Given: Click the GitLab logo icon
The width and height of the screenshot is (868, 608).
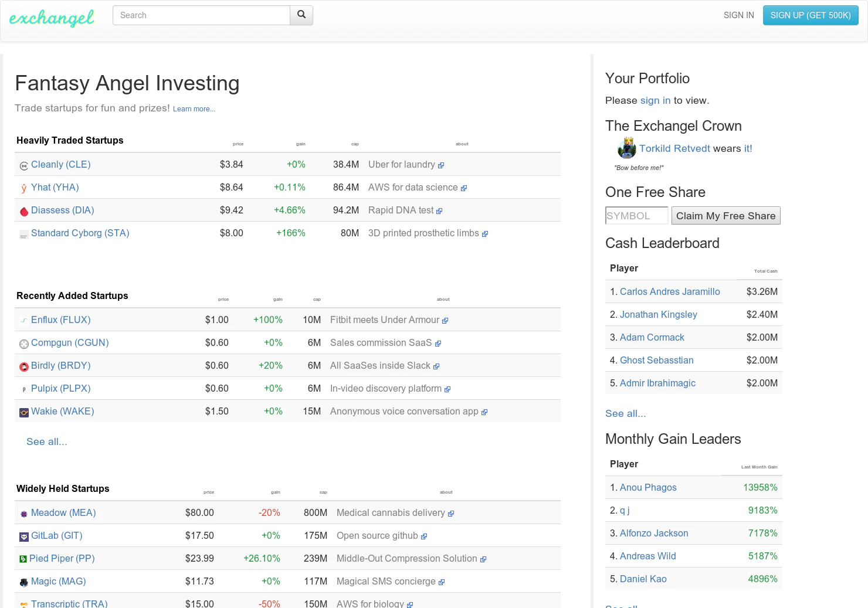Looking at the screenshot, I should (24, 537).
